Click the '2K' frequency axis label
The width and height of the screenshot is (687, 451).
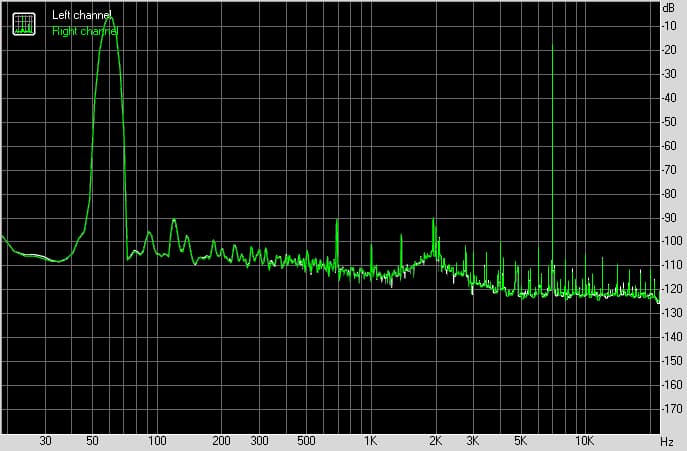point(435,440)
